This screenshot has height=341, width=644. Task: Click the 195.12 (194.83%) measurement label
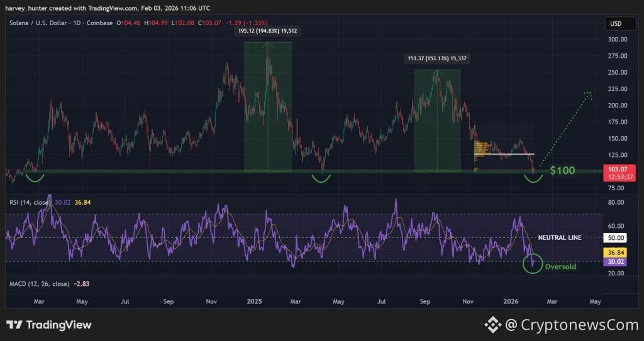click(267, 31)
